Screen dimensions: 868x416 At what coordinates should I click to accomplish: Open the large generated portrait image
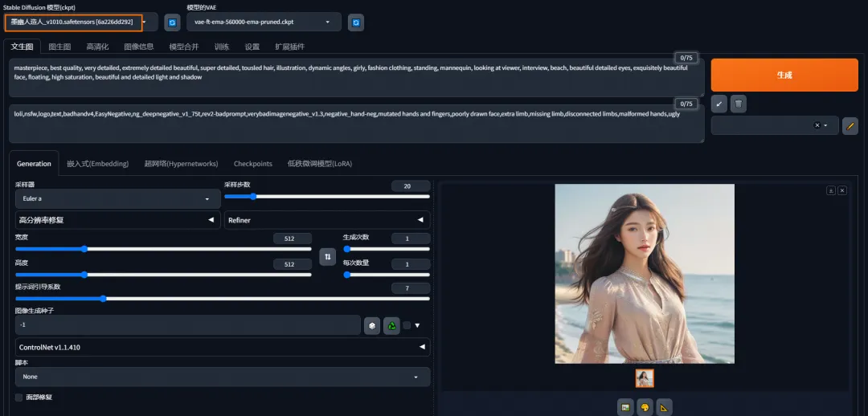(x=645, y=274)
